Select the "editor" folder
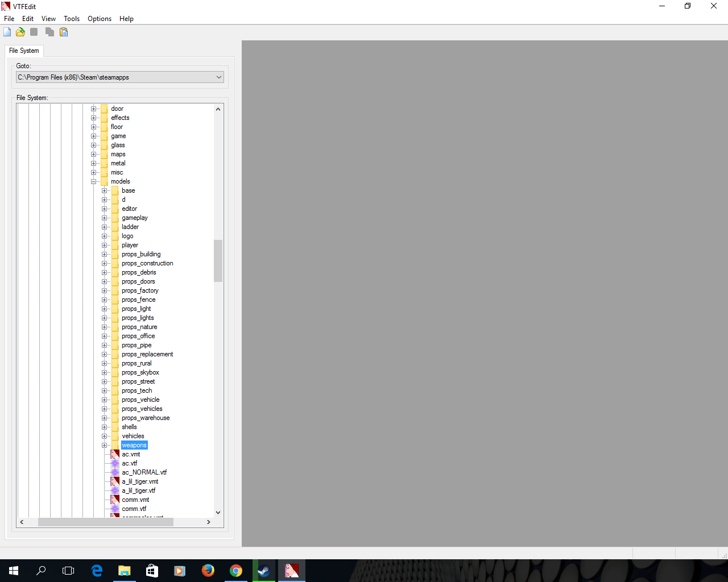 pyautogui.click(x=129, y=209)
